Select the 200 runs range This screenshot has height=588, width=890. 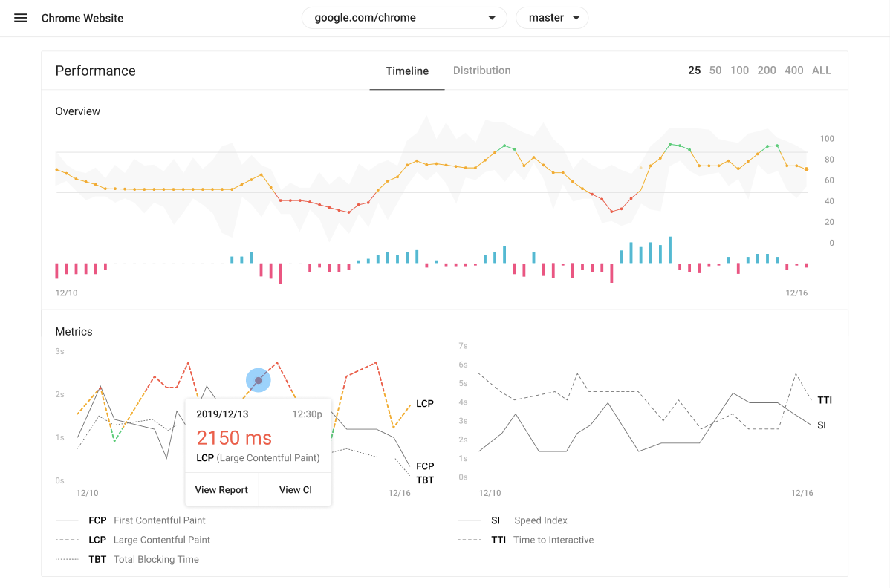click(766, 71)
